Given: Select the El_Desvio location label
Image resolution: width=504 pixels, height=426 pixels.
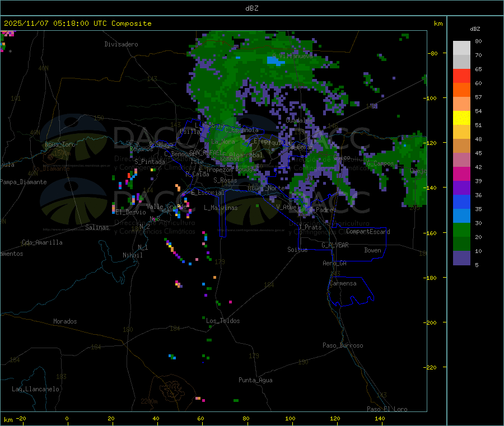Looking at the screenshot, I should 130,212.
